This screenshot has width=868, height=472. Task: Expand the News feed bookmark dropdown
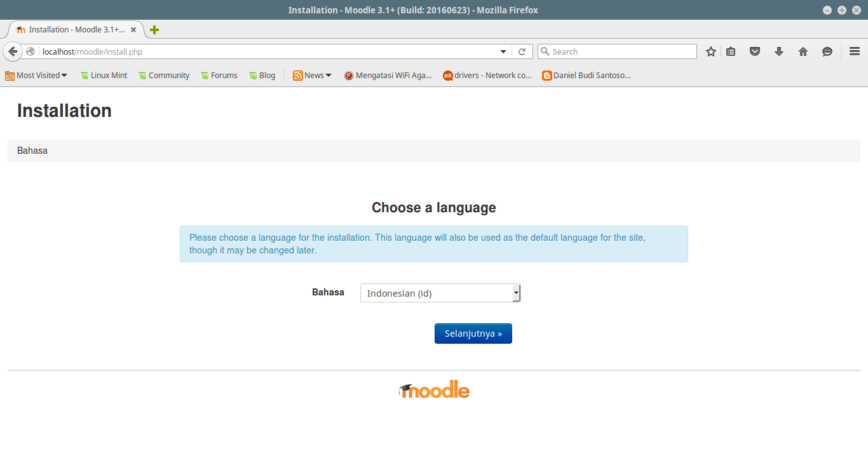click(x=313, y=75)
